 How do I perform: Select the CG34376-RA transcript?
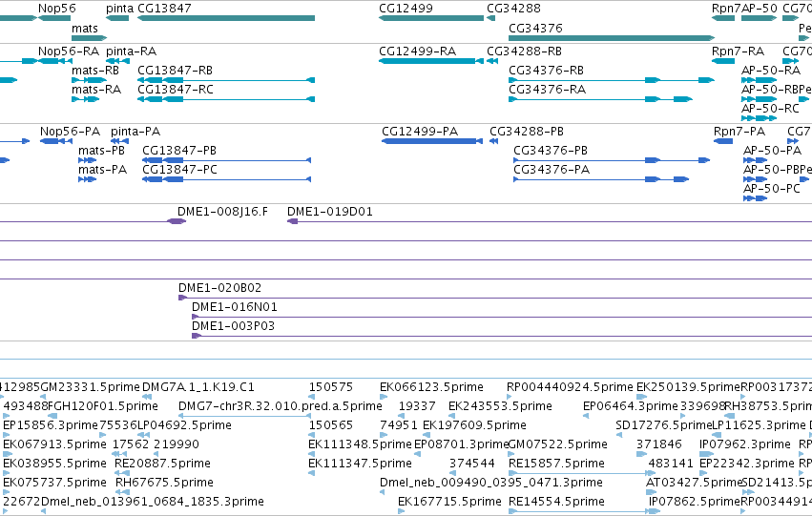click(601, 99)
